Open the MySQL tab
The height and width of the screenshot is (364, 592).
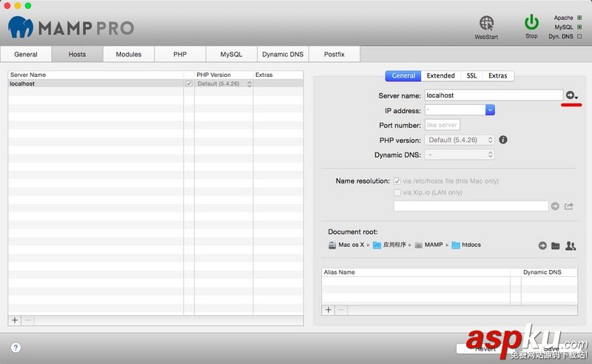point(231,54)
